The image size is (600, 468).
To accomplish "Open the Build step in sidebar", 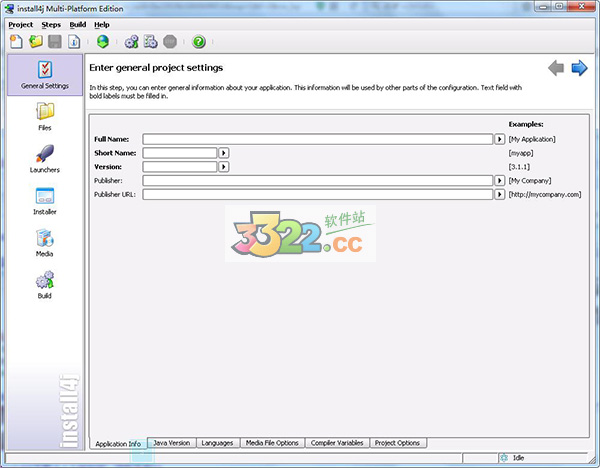I will pyautogui.click(x=45, y=285).
